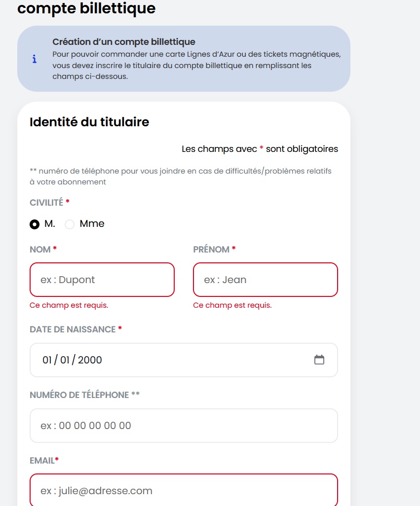Click the DATE DE NAISSANCE label
The image size is (420, 506).
pos(73,329)
